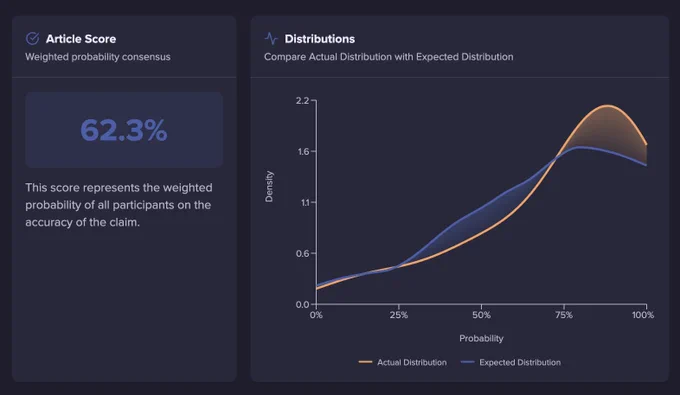The height and width of the screenshot is (395, 680).
Task: Click the Distributions heading
Action: point(320,39)
